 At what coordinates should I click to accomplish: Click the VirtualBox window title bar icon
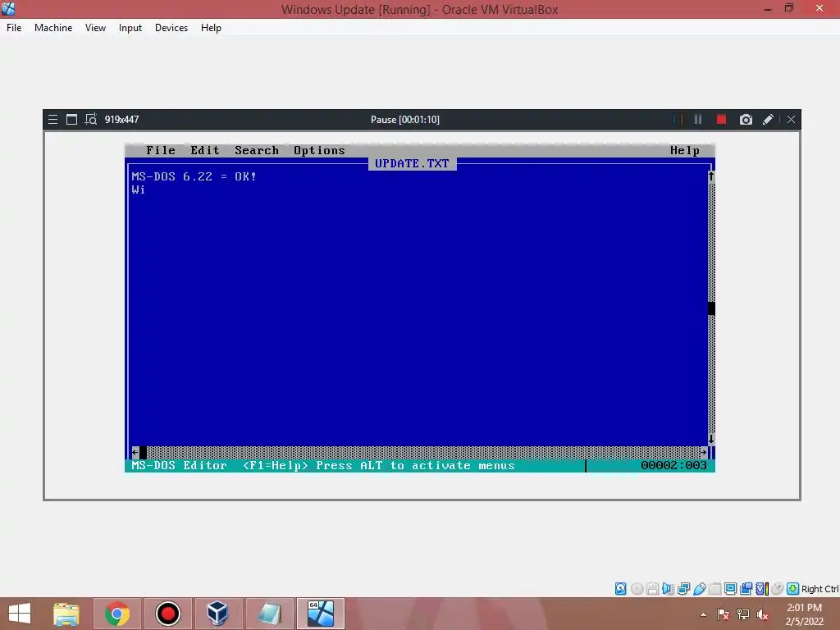click(8, 8)
